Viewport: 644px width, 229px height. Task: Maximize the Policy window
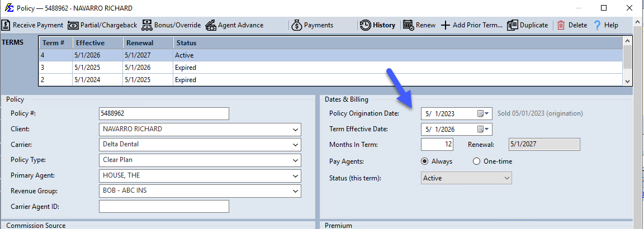pos(603,8)
